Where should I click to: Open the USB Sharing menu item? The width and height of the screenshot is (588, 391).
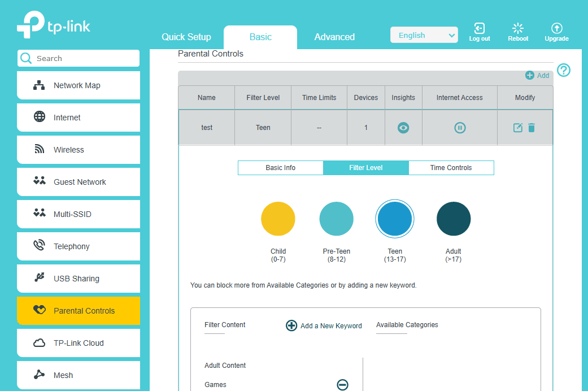click(79, 279)
